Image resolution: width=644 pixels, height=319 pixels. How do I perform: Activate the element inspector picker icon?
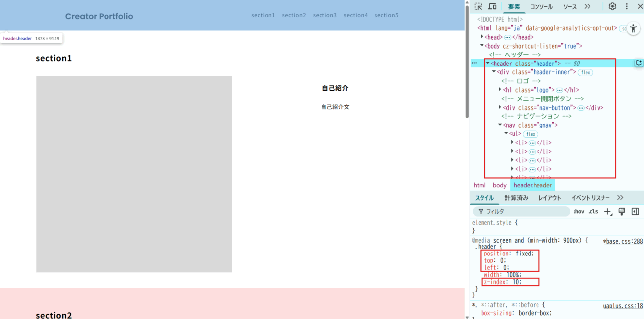pos(478,6)
